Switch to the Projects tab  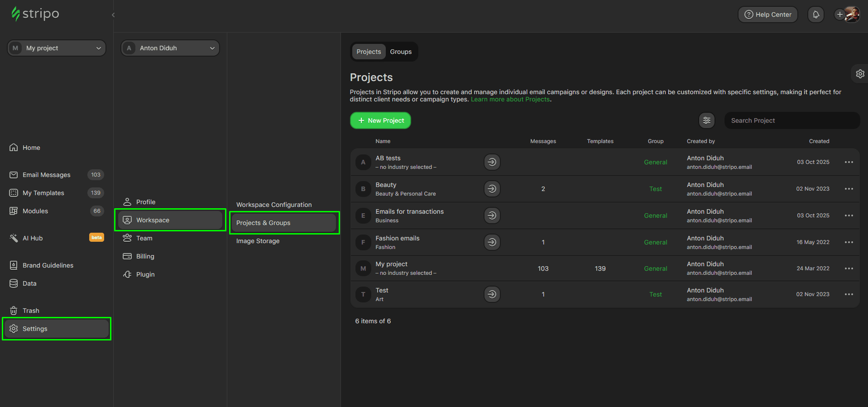click(x=369, y=52)
